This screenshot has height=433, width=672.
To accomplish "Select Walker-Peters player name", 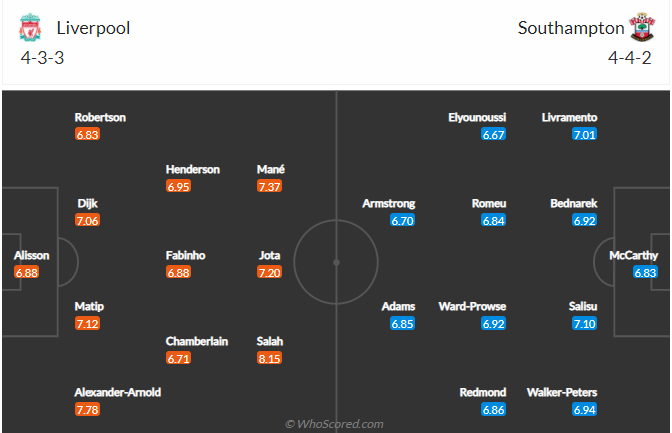I will tap(585, 393).
